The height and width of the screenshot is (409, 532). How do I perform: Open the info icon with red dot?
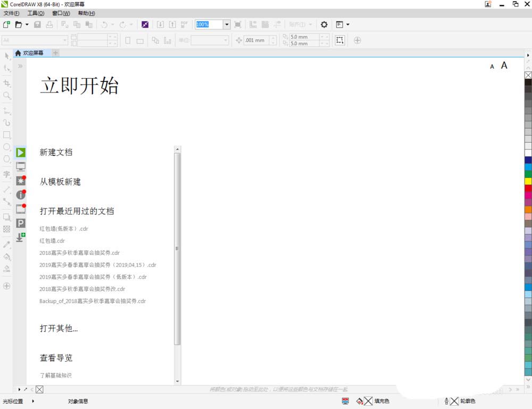(x=21, y=194)
